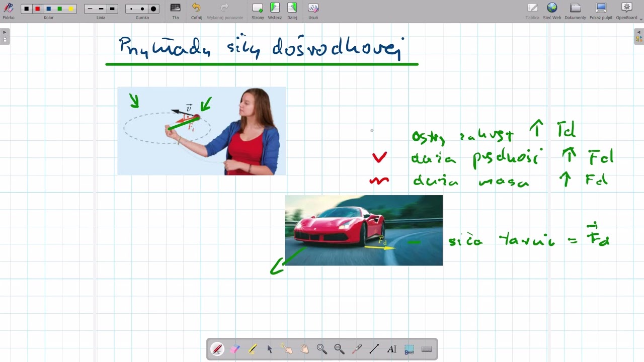Show the virtual keyboard

tap(427, 349)
